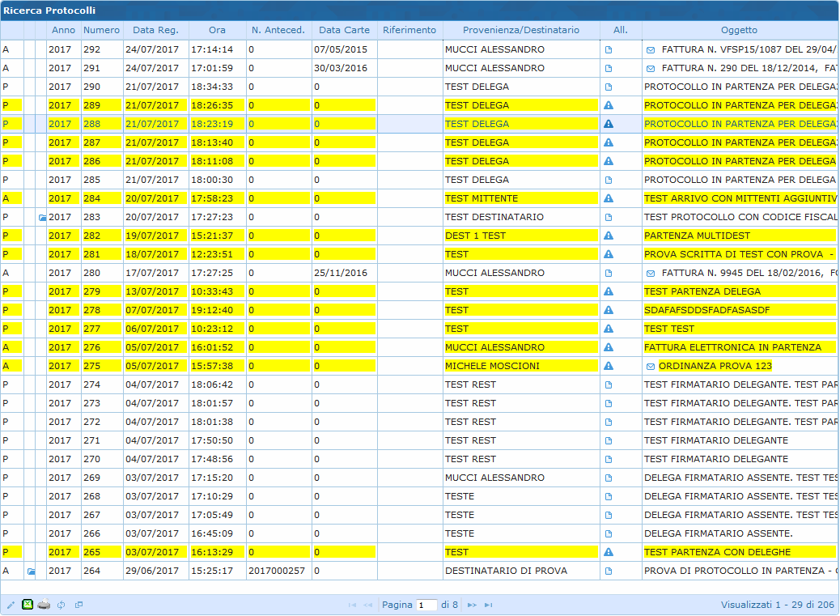Screen dimensions: 840x616
Task: Go to next page of results
Action: [x=472, y=605]
